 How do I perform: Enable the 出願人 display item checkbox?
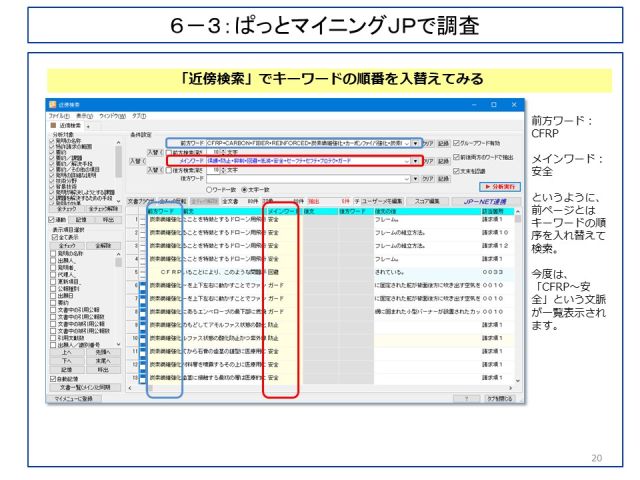[53, 260]
